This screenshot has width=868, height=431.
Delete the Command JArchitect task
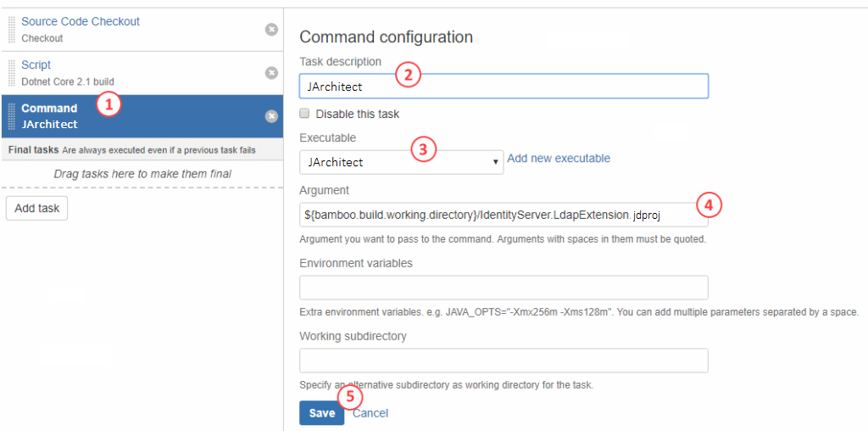[271, 116]
